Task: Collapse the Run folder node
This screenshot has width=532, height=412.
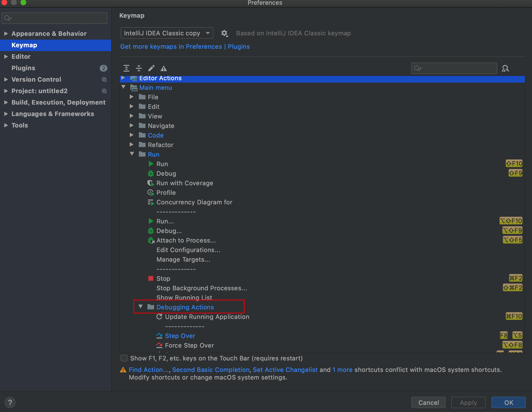Action: coord(132,154)
